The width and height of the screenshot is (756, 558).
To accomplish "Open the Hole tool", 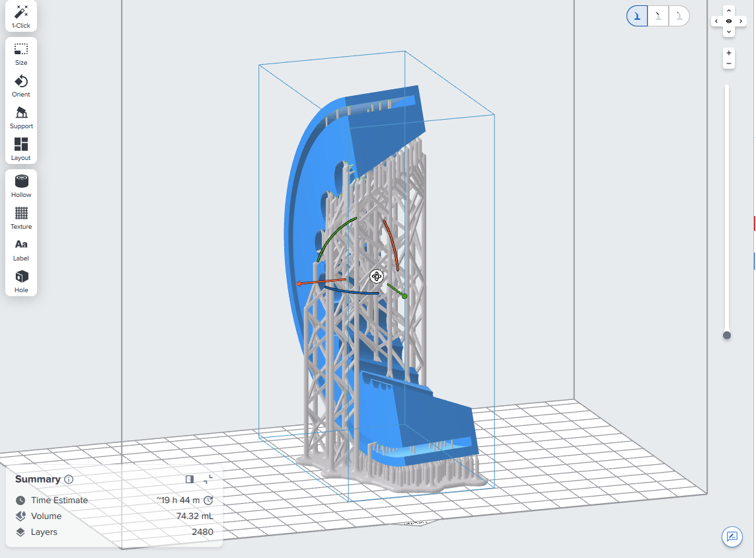I will coord(21,282).
